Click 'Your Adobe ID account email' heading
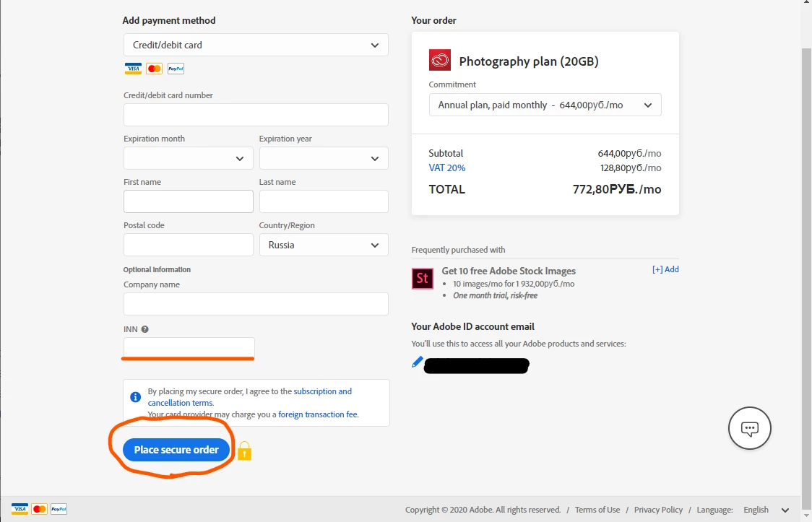 pos(472,326)
